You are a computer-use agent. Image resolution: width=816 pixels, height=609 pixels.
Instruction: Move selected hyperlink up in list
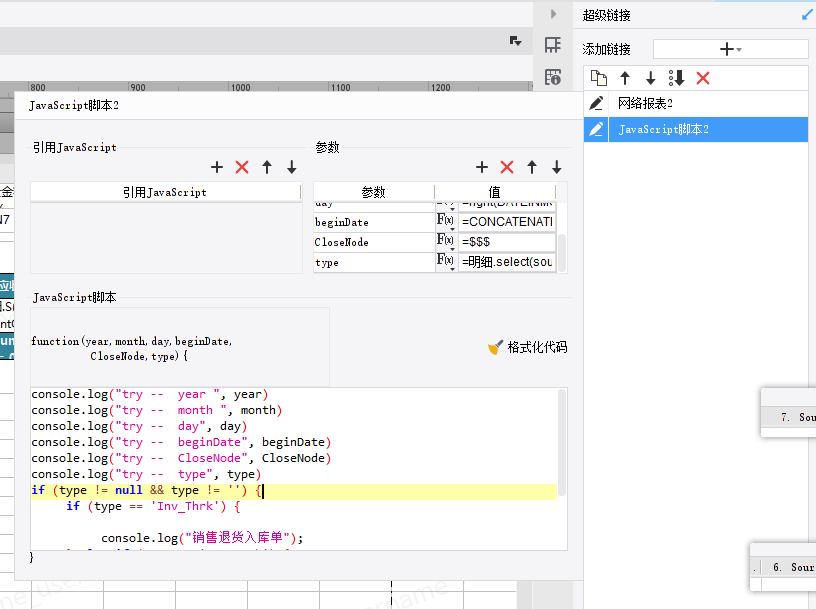[625, 79]
